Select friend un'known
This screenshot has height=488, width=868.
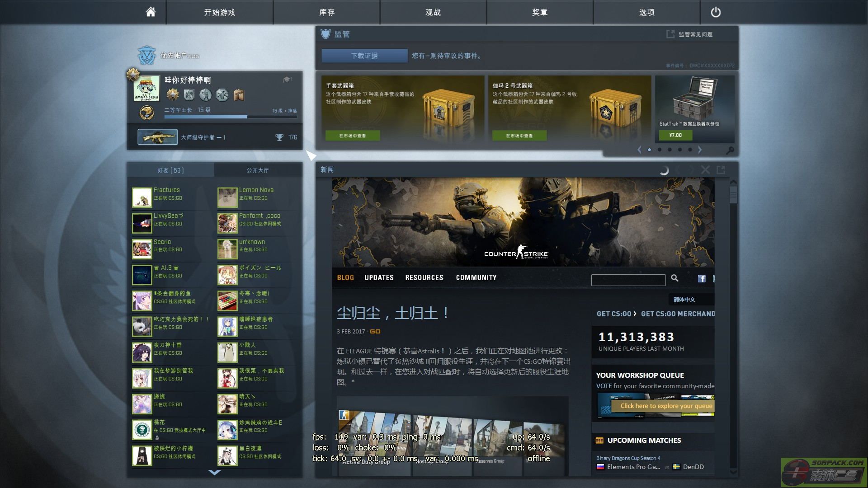(x=259, y=249)
